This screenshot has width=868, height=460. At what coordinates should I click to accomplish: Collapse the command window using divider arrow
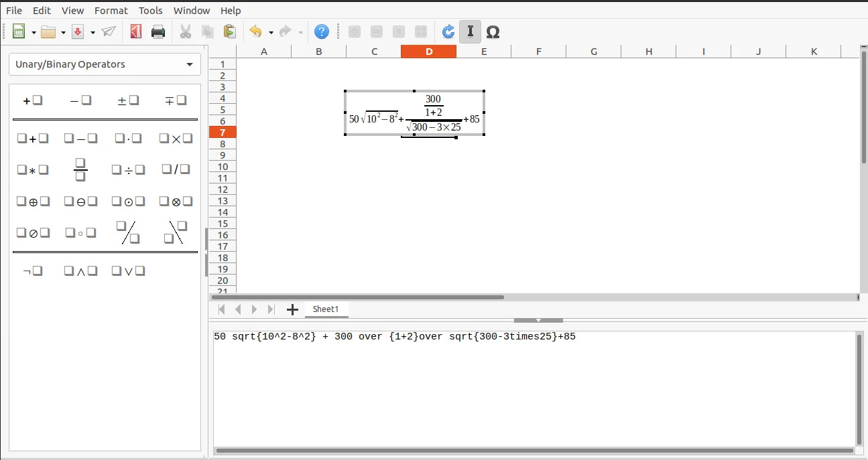pyautogui.click(x=539, y=321)
